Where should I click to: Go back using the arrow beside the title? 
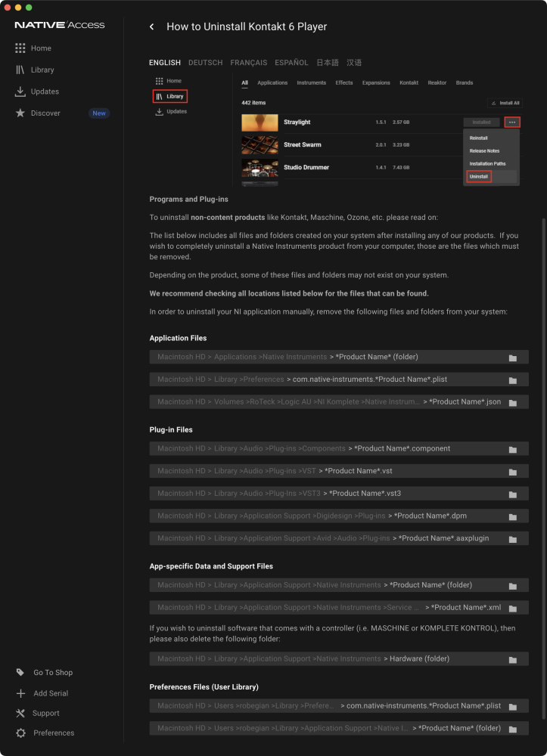tap(152, 27)
